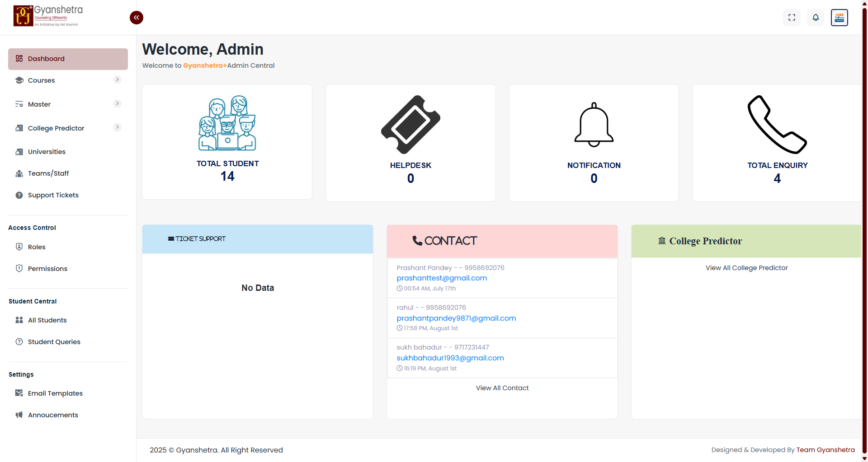868x462 pixels.
Task: Open the Dashboard menu item
Action: 68,59
